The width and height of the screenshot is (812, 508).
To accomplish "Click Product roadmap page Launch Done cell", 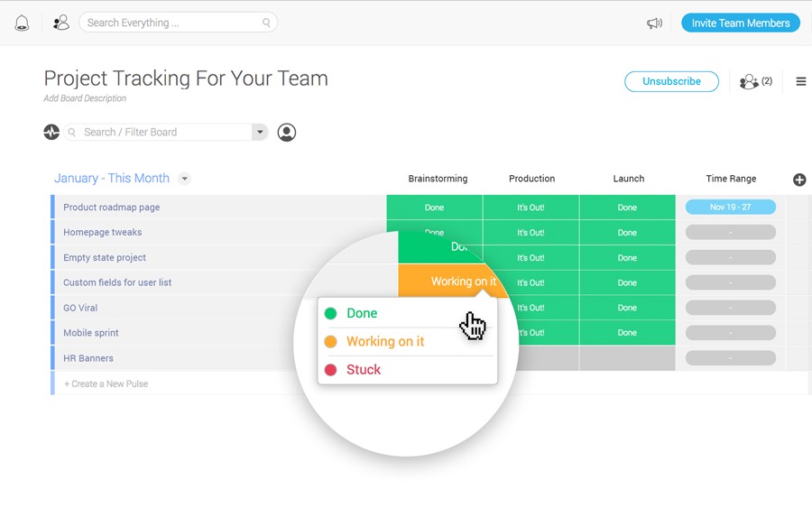I will 627,208.
